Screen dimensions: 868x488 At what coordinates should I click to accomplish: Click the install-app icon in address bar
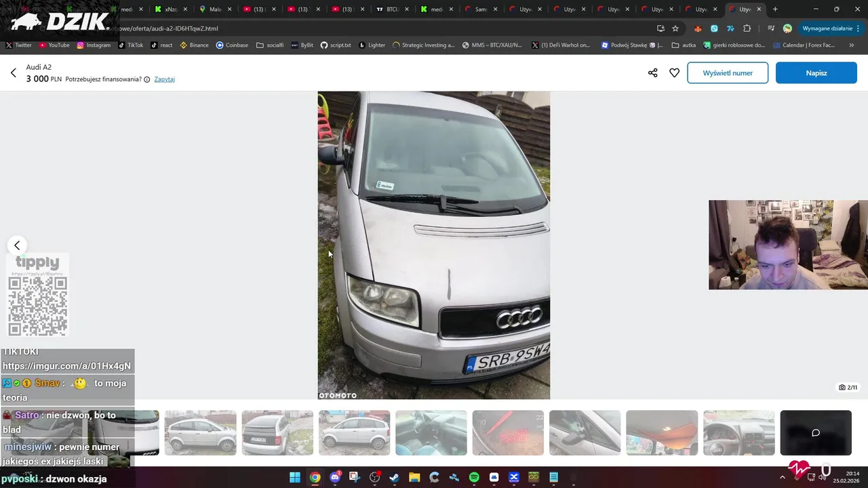pyautogui.click(x=660, y=28)
